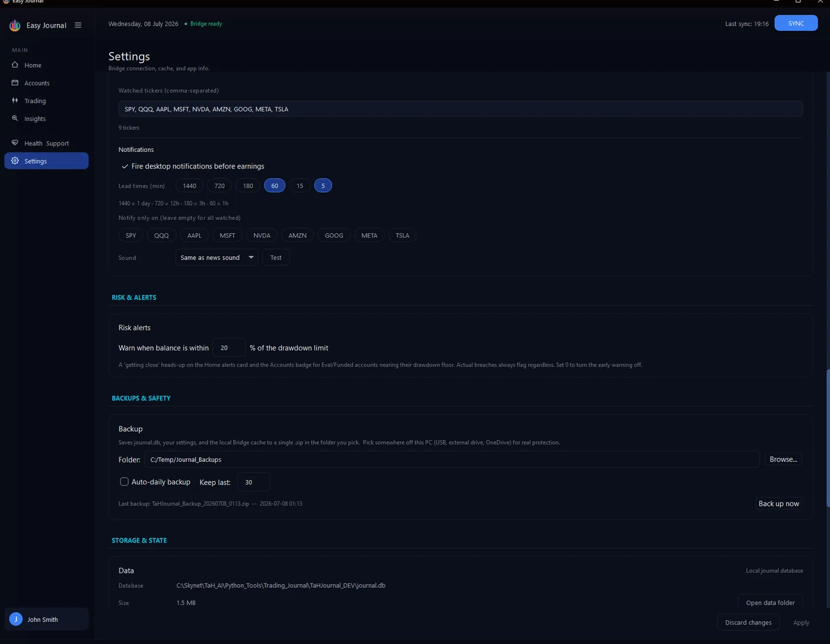Select AAPL notification ticker chip
The height and width of the screenshot is (644, 830).
tap(194, 235)
